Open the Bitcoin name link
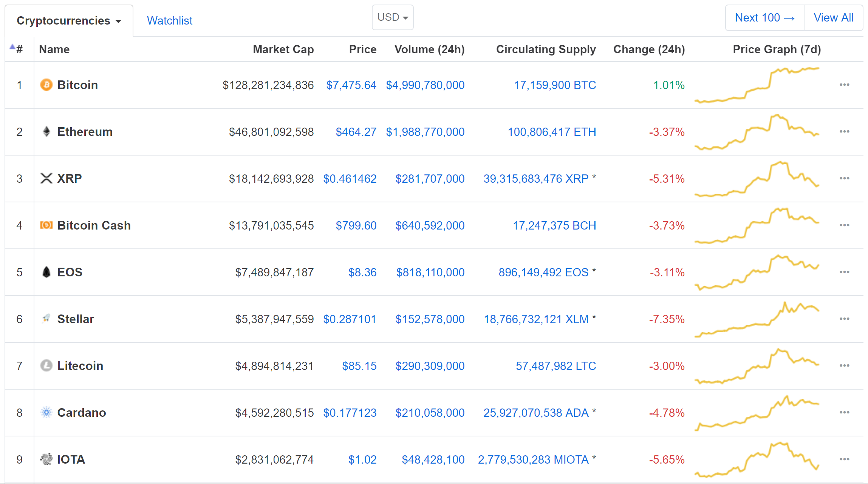Image resolution: width=868 pixels, height=484 pixels. pyautogui.click(x=77, y=85)
